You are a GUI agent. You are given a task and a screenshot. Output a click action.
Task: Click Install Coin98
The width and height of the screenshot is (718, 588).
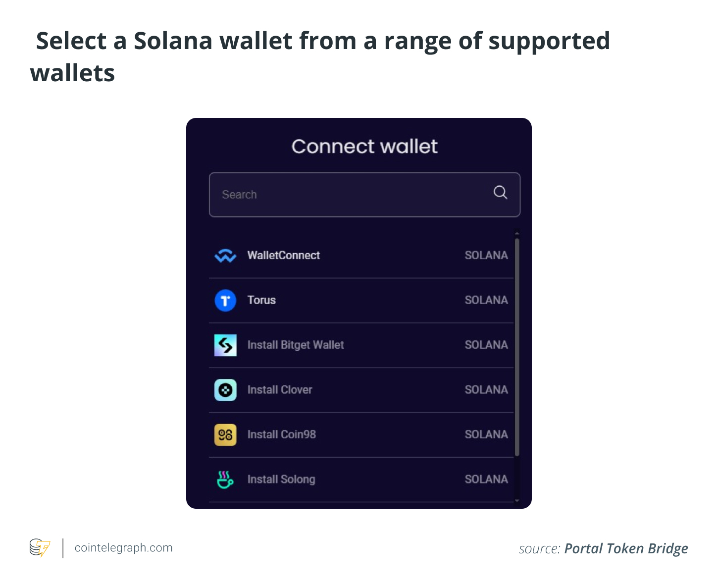[281, 434]
